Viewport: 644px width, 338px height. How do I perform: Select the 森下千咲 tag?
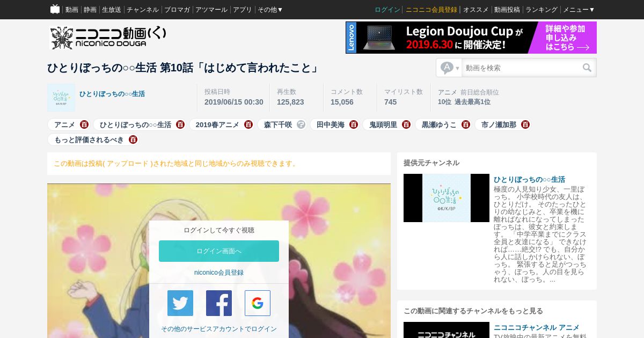[x=278, y=124]
